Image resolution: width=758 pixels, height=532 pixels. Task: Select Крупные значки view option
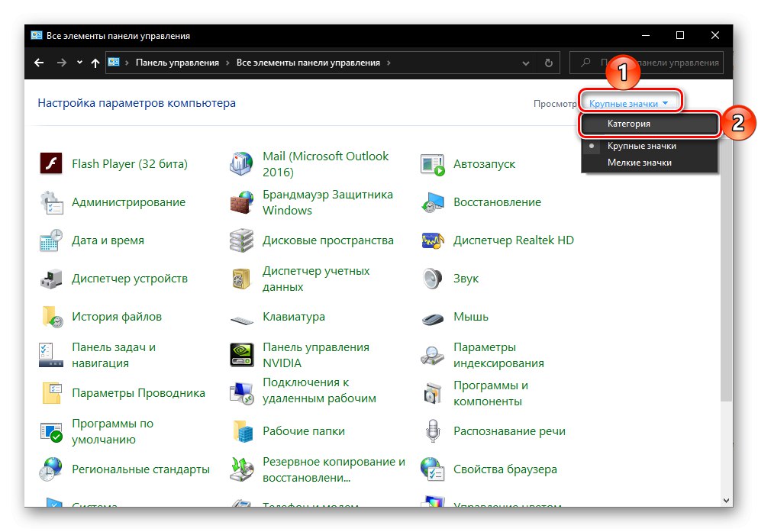(x=650, y=146)
